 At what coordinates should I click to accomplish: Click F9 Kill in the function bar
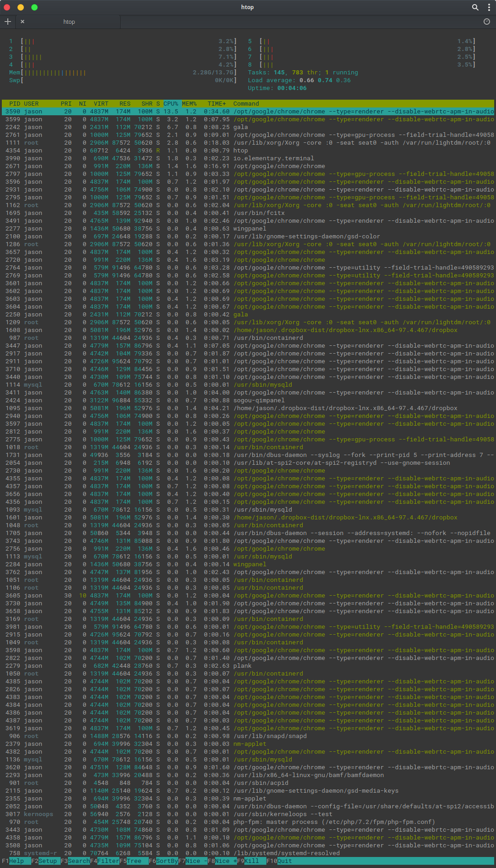pos(252,861)
